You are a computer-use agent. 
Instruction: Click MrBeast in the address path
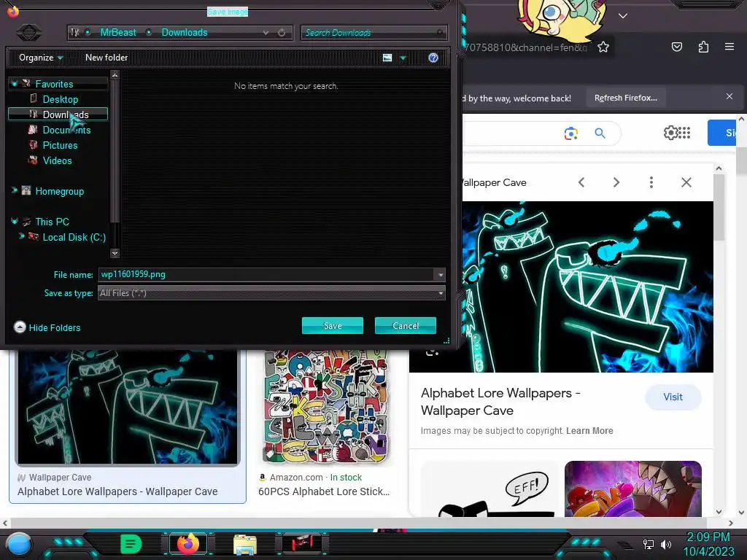coord(117,32)
